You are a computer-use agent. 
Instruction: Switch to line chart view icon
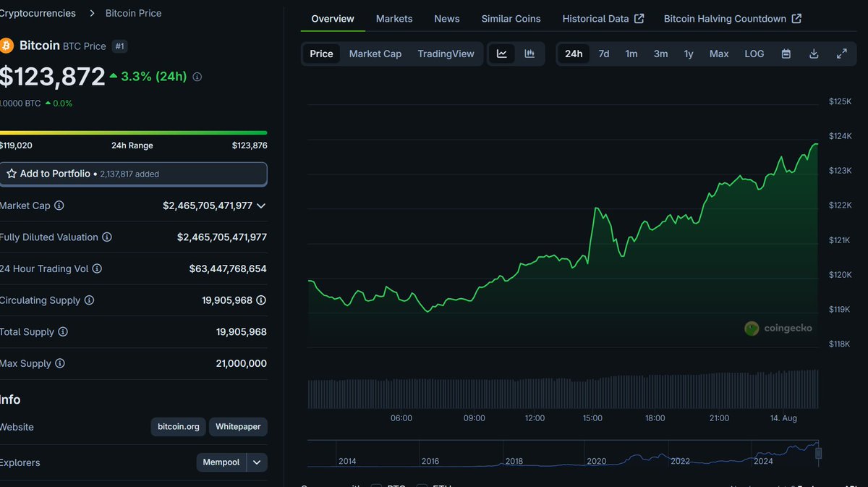pos(502,54)
